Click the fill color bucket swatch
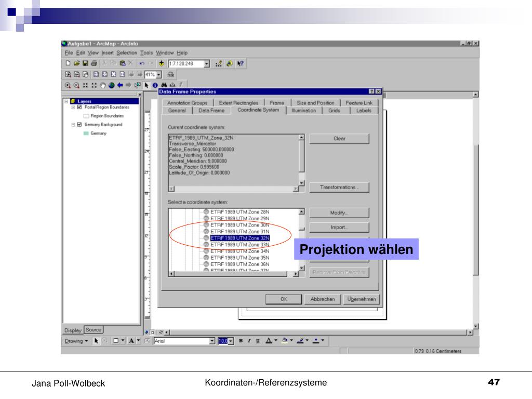Viewport: 532px width, 399px height. point(285,340)
